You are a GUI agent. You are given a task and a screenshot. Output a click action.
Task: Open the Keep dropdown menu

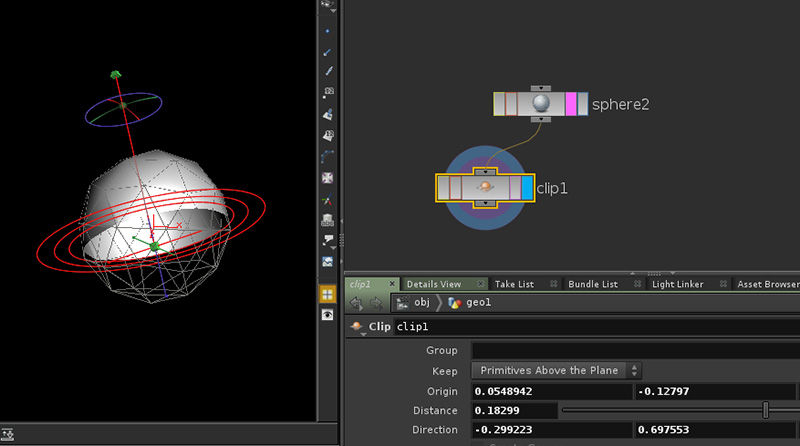pos(557,371)
